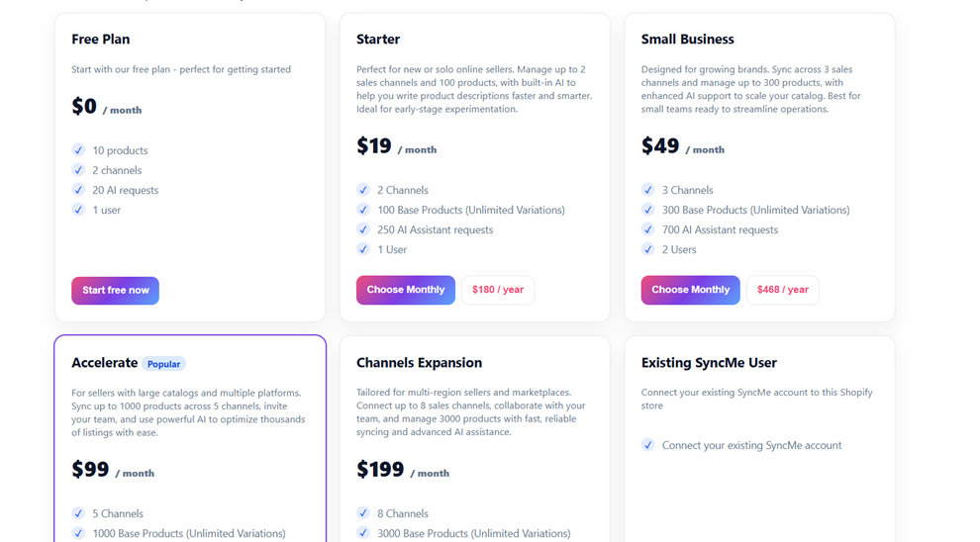Click checkmark beside 5 Channels
Image resolution: width=980 pixels, height=542 pixels.
coord(78,513)
